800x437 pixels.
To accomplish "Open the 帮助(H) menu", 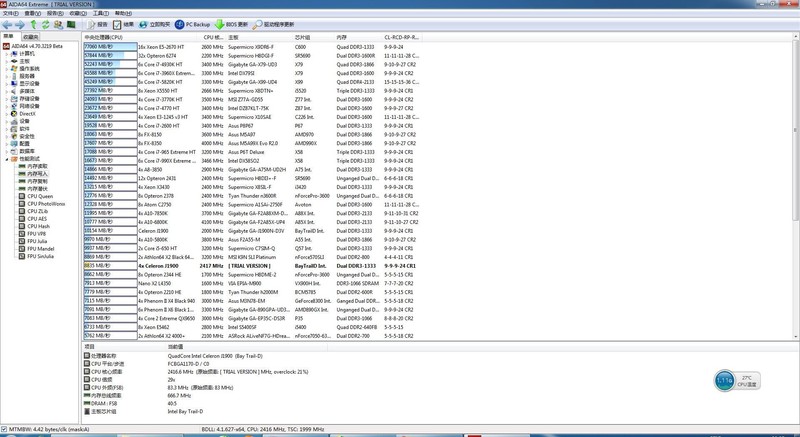I will [x=123, y=13].
